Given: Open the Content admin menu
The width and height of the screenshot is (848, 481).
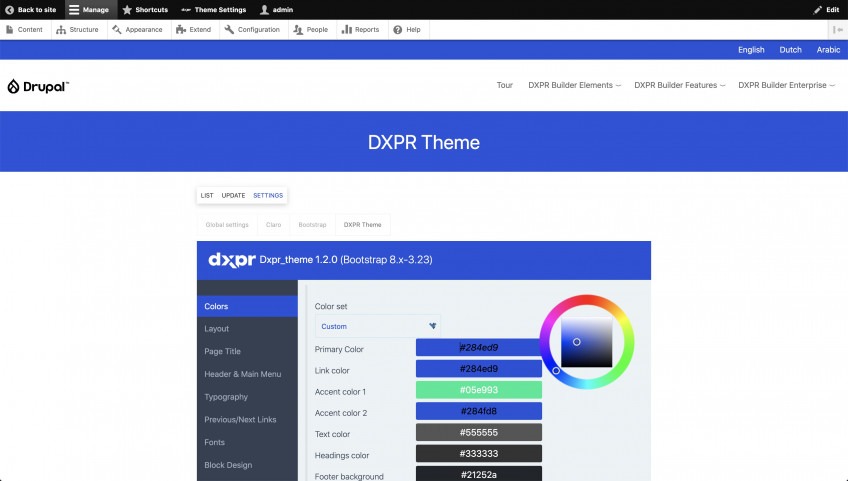Looking at the screenshot, I should [x=24, y=30].
